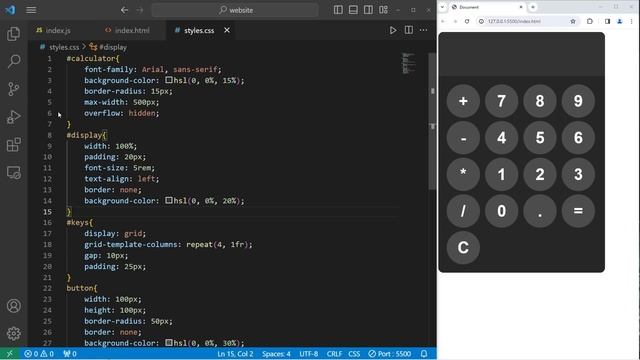This screenshot has width=640, height=360.
Task: Open the Source Control view
Action: tap(13, 89)
